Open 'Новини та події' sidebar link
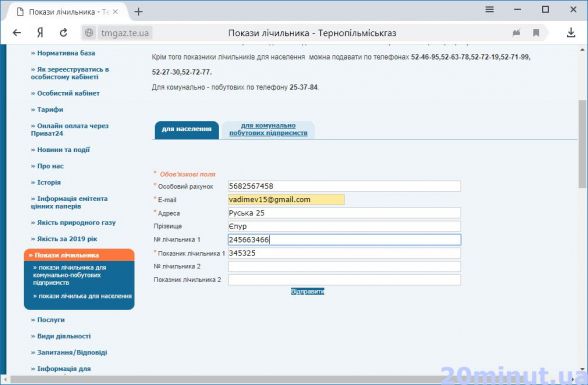 [60, 150]
